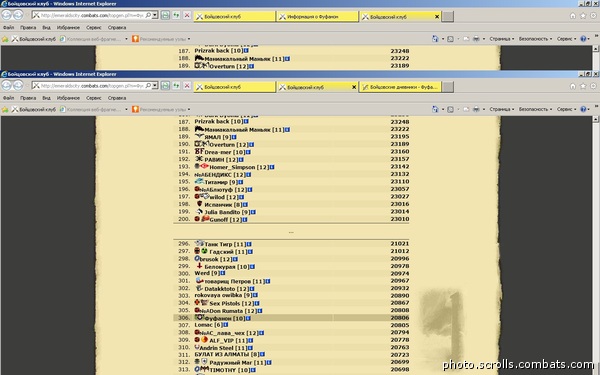Open Избранное menu in the front window
600x375 pixels.
click(68, 98)
